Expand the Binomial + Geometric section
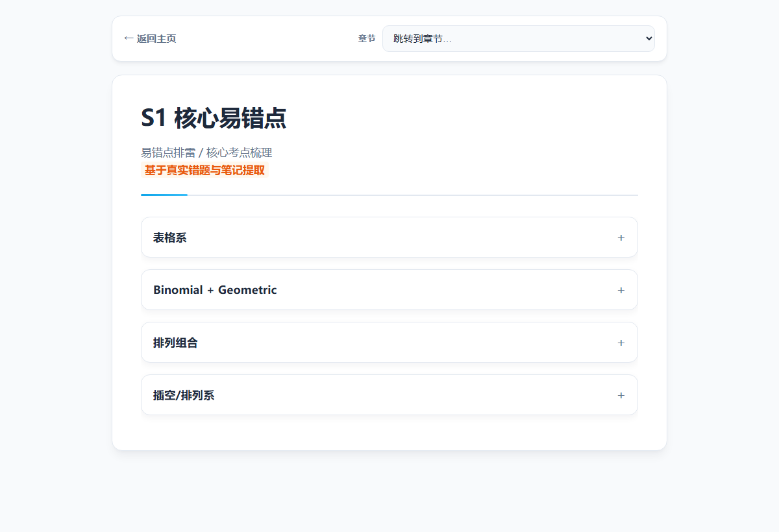The image size is (779, 532). point(389,290)
